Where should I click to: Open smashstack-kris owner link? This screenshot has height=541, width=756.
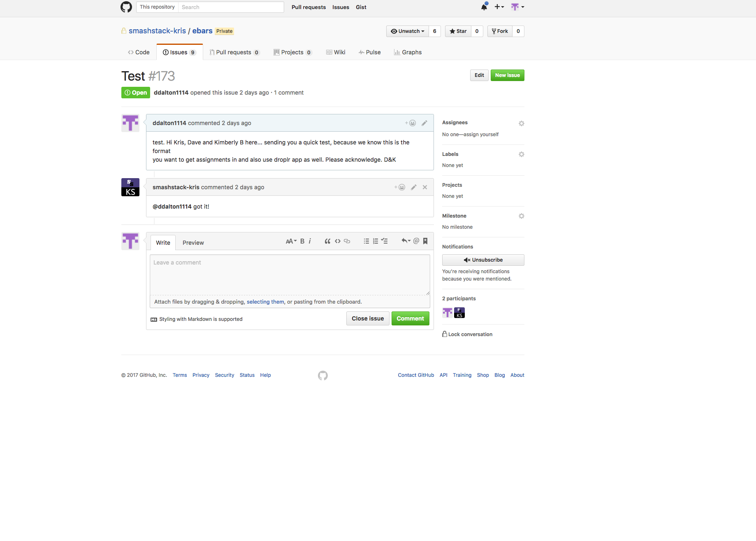pyautogui.click(x=157, y=31)
